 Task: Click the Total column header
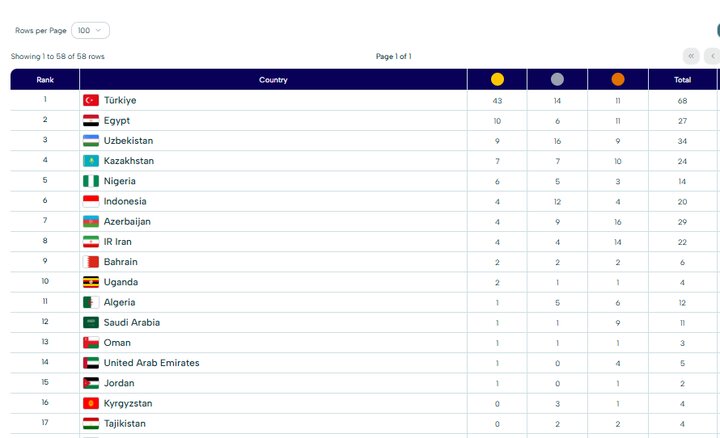pos(682,80)
